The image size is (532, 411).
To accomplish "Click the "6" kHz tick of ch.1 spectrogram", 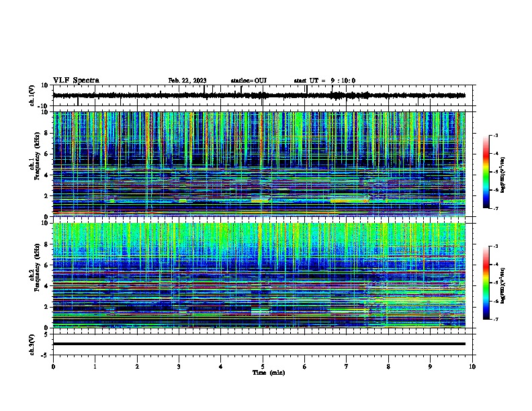I will 46,154.
